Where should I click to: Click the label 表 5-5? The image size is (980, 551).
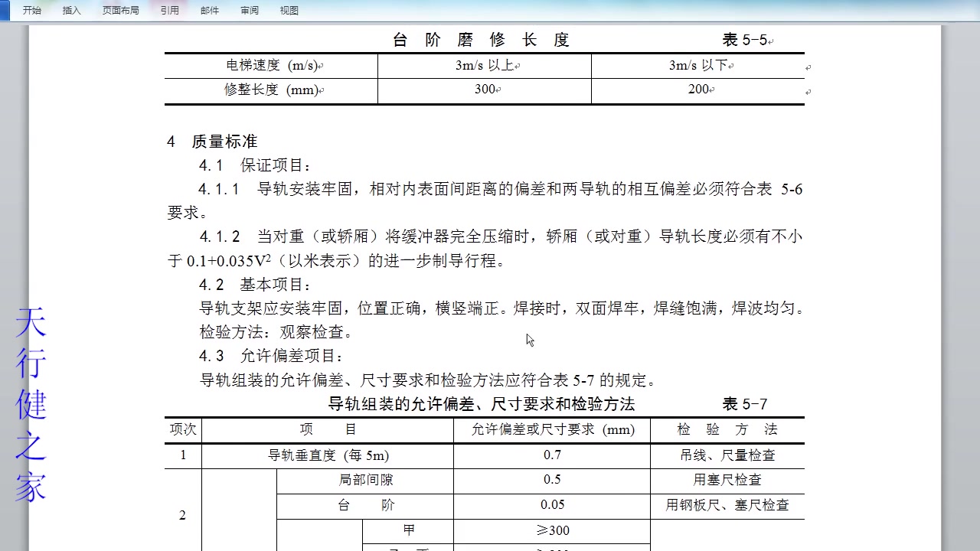pos(745,41)
